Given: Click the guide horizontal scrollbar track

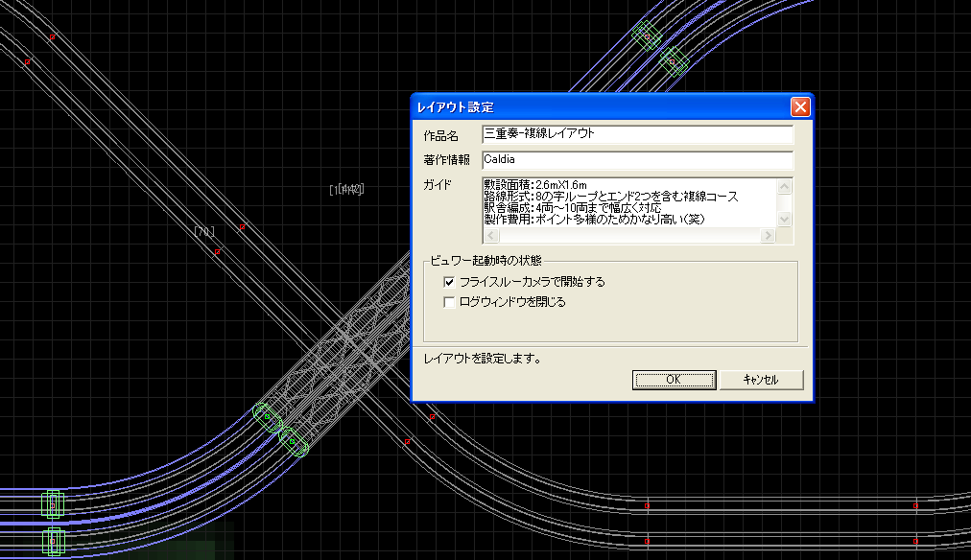Looking at the screenshot, I should pyautogui.click(x=629, y=235).
